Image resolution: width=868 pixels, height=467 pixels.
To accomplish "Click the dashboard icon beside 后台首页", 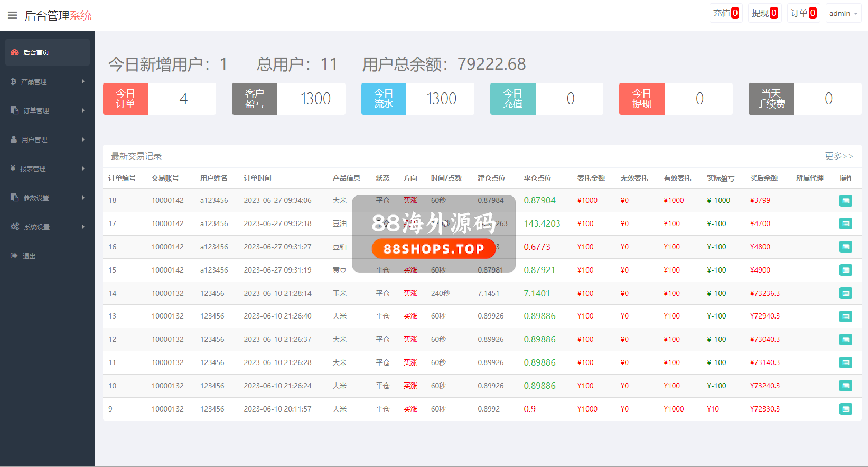I will click(15, 52).
